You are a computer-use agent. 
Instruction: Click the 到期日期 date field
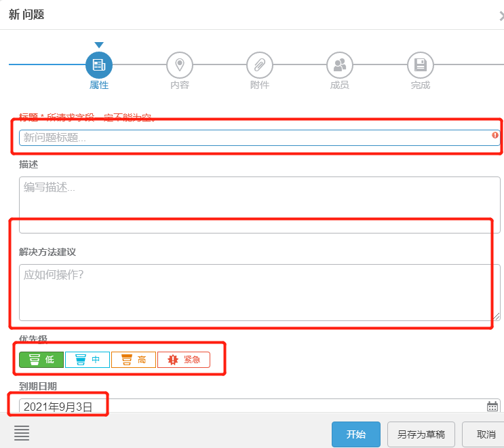pos(251,407)
